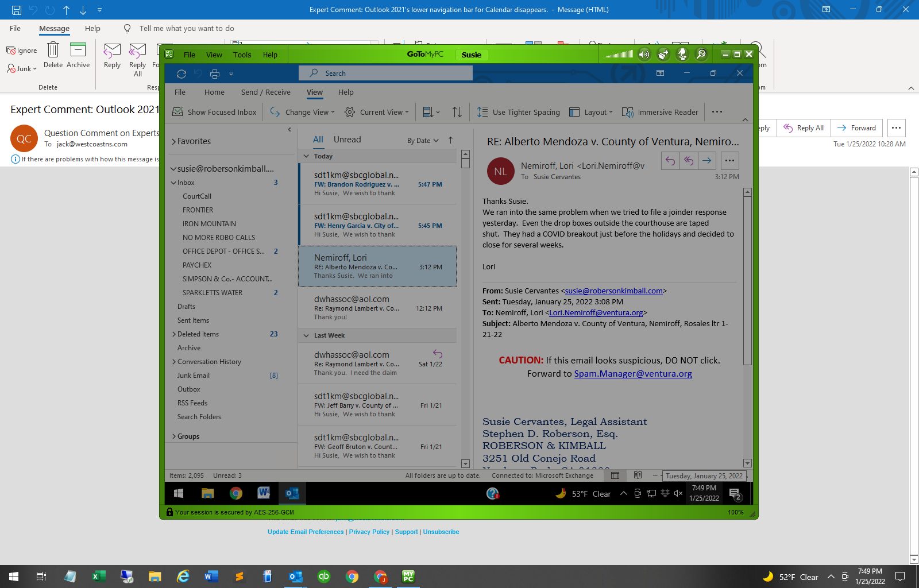Viewport: 919px width, 588px height.
Task: Click the Reading view icon in the status bar
Action: point(638,475)
